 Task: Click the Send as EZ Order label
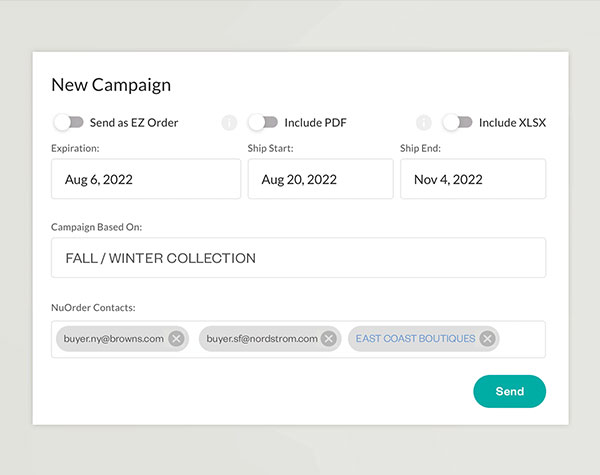coord(134,123)
